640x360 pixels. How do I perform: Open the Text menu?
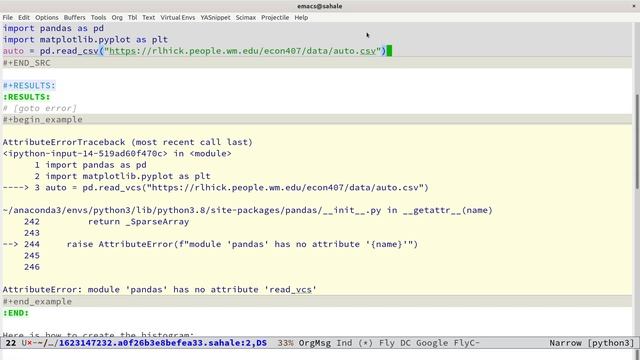point(148,18)
